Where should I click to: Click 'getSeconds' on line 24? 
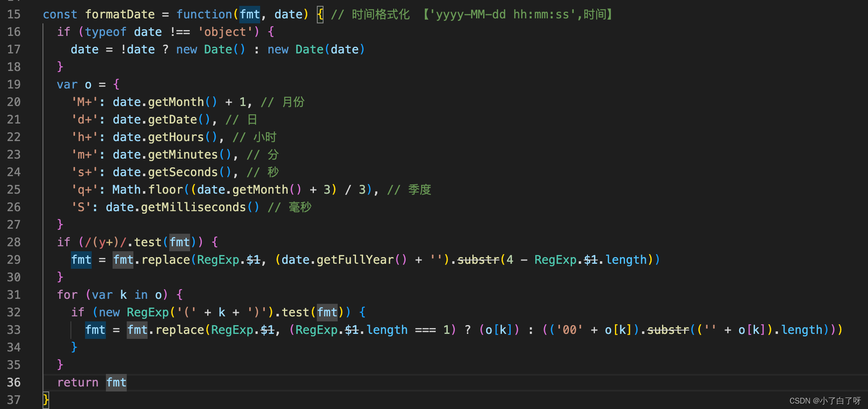pos(183,172)
